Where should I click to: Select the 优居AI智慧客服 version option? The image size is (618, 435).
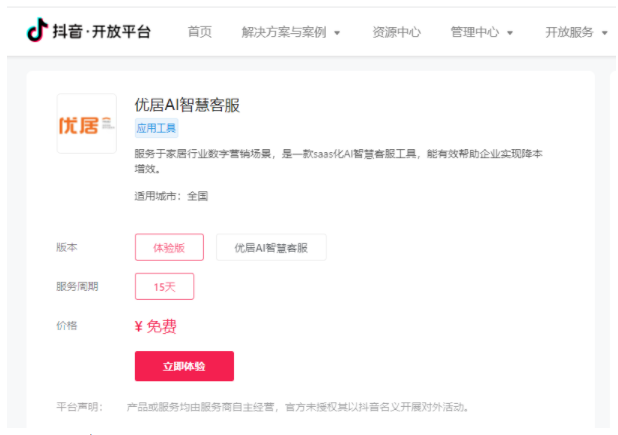coord(271,247)
